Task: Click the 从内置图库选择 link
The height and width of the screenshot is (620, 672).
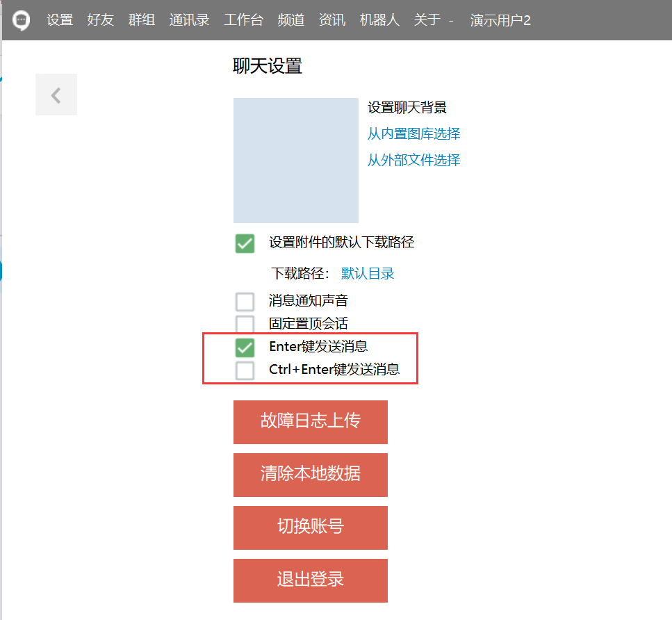Action: [x=413, y=133]
